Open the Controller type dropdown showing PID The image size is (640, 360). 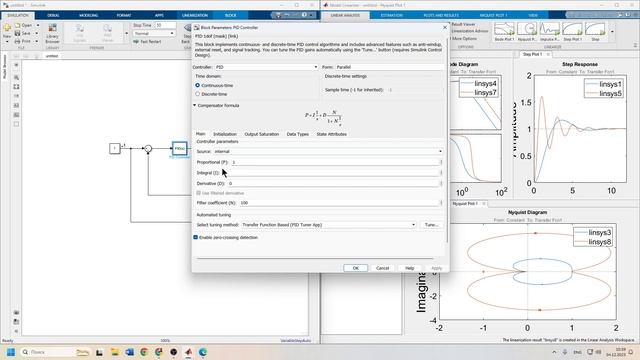(266, 67)
